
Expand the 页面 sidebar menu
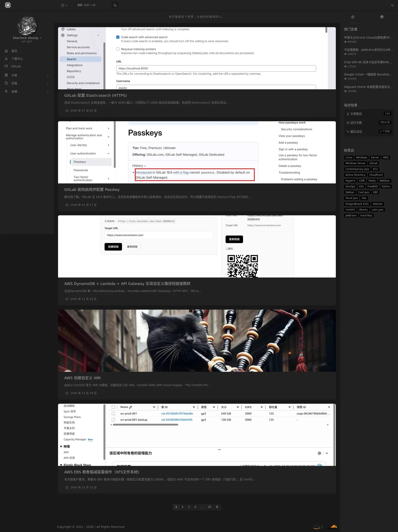click(x=27, y=84)
